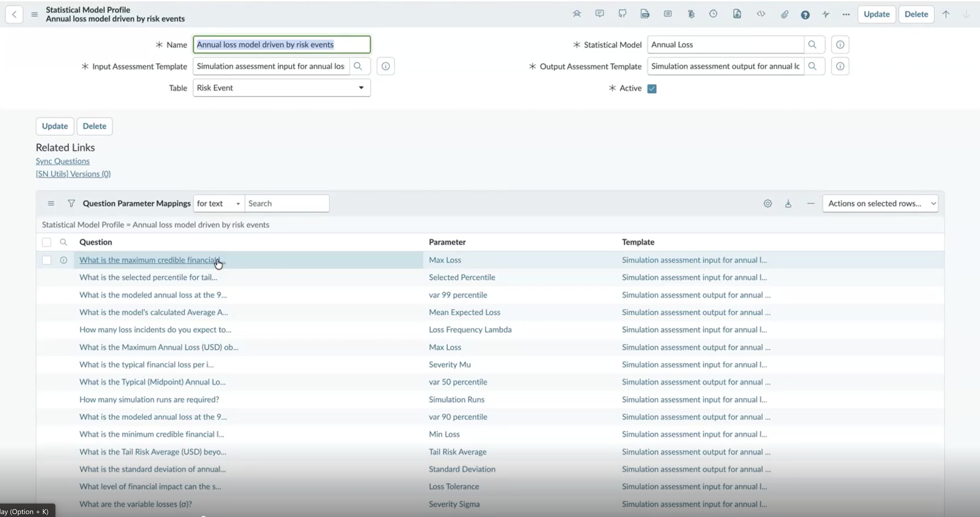Viewport: 980px width, 517px height.
Task: Open [SN Utils] Versions (0) link
Action: point(73,174)
